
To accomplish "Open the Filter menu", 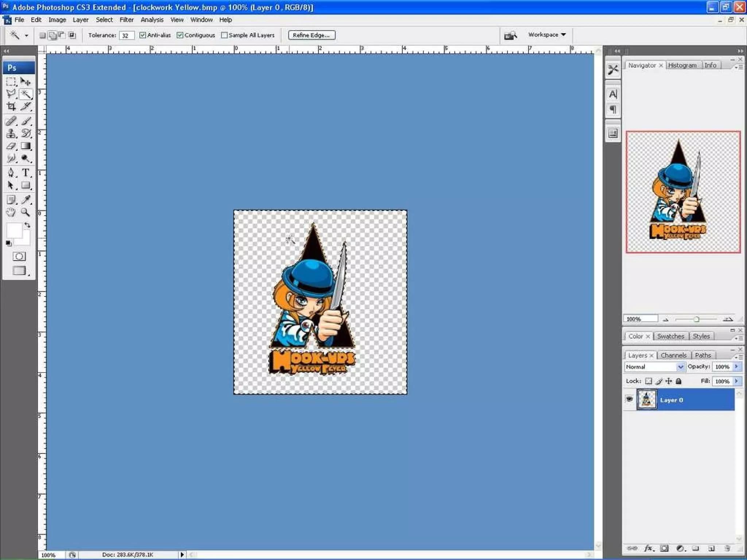I will [126, 20].
